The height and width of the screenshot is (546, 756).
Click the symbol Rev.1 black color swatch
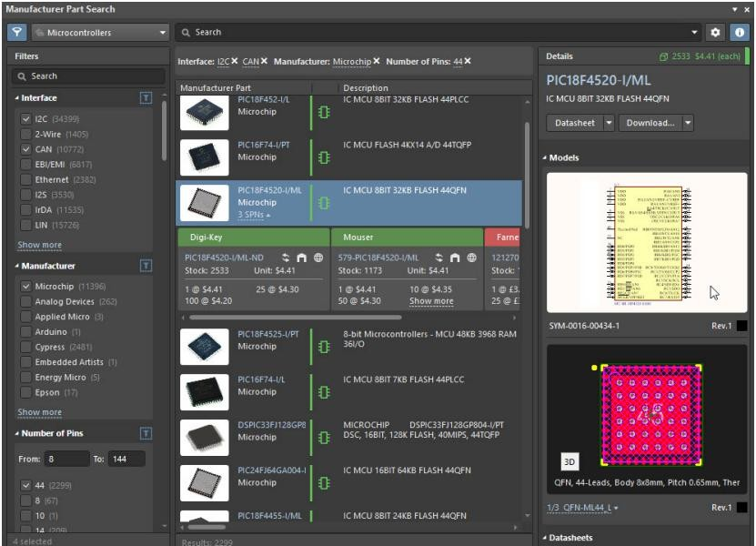[742, 326]
